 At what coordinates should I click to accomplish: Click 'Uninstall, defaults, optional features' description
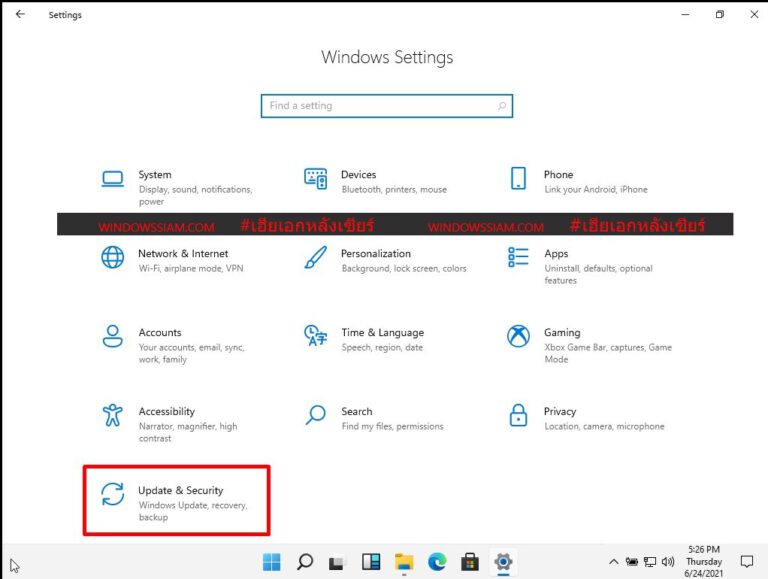[x=598, y=274]
